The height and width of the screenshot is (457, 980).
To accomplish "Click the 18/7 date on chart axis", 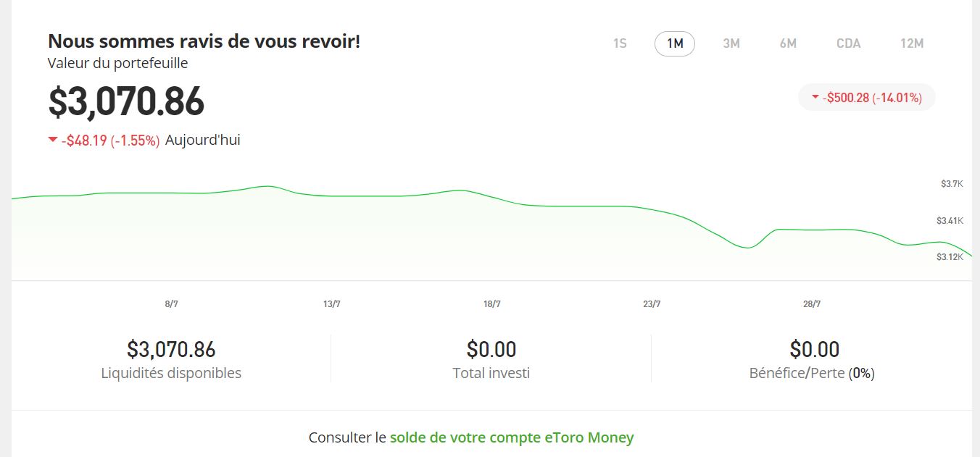I will [x=492, y=304].
